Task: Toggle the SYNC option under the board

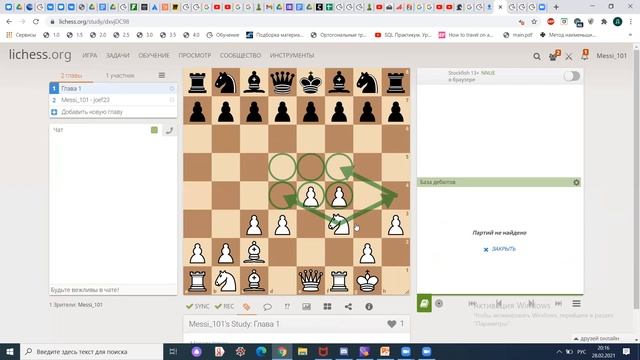Action: [198, 306]
